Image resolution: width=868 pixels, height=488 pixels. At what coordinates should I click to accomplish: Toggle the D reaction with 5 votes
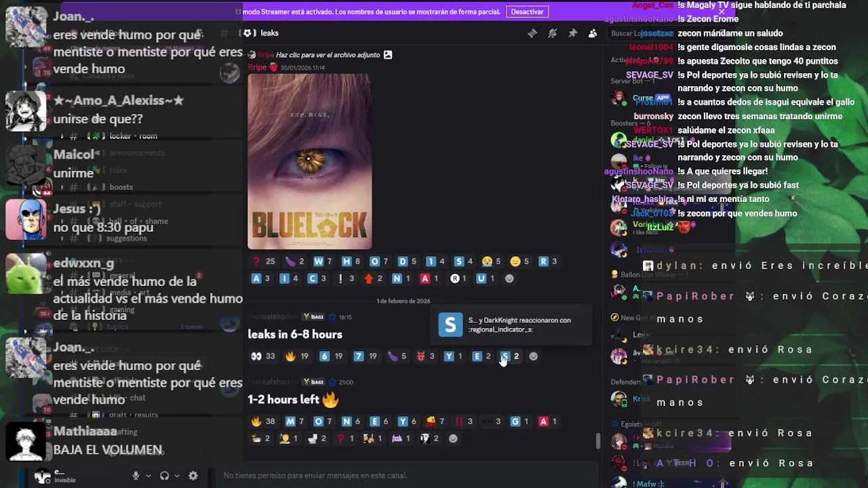point(408,262)
